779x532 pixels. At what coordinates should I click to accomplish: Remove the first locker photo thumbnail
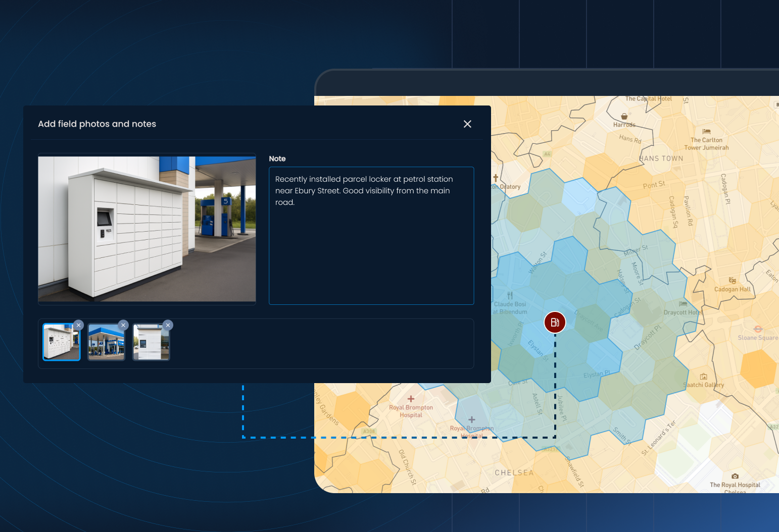(78, 325)
